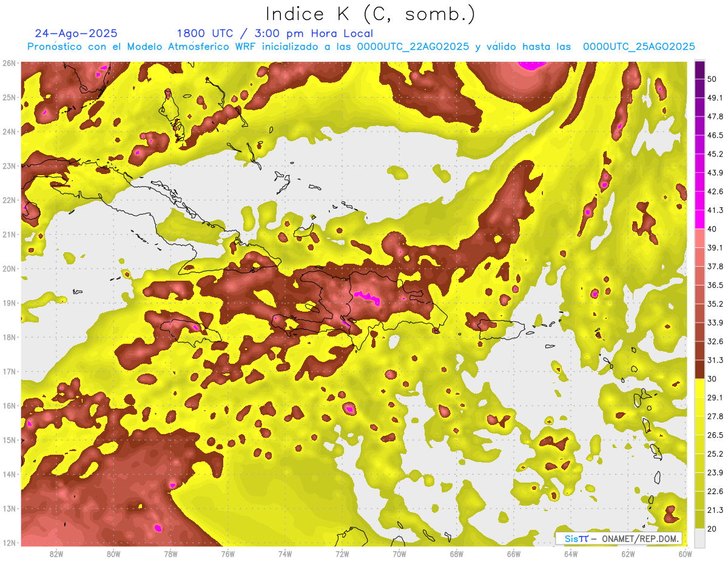Screen dimensions: 728x562
Task: Click the "64W" longitude label
Action: coord(571,554)
